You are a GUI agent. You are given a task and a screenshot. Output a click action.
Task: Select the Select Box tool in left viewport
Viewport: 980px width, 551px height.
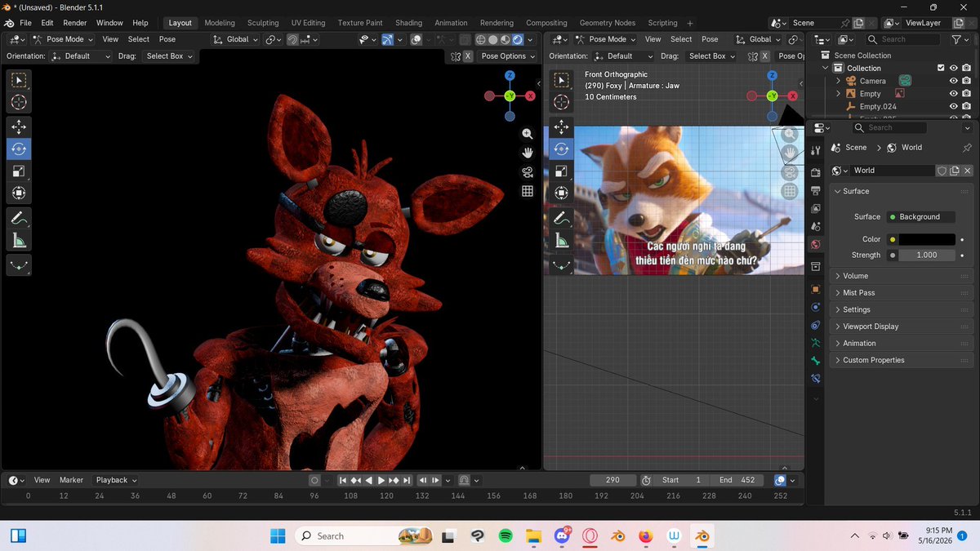[19, 80]
